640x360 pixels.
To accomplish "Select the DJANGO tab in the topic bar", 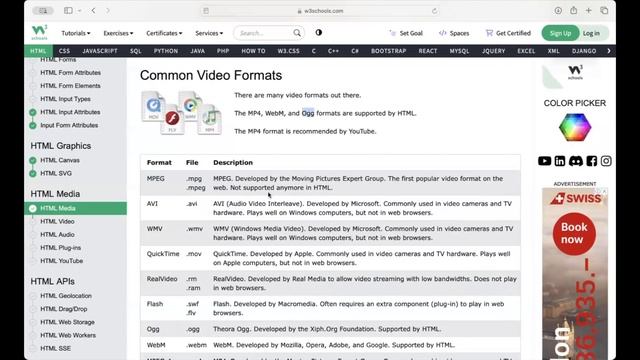I will click(584, 51).
